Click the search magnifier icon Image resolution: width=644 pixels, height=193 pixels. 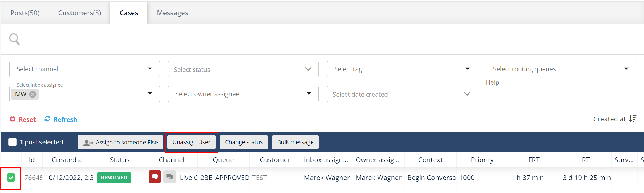pyautogui.click(x=15, y=39)
